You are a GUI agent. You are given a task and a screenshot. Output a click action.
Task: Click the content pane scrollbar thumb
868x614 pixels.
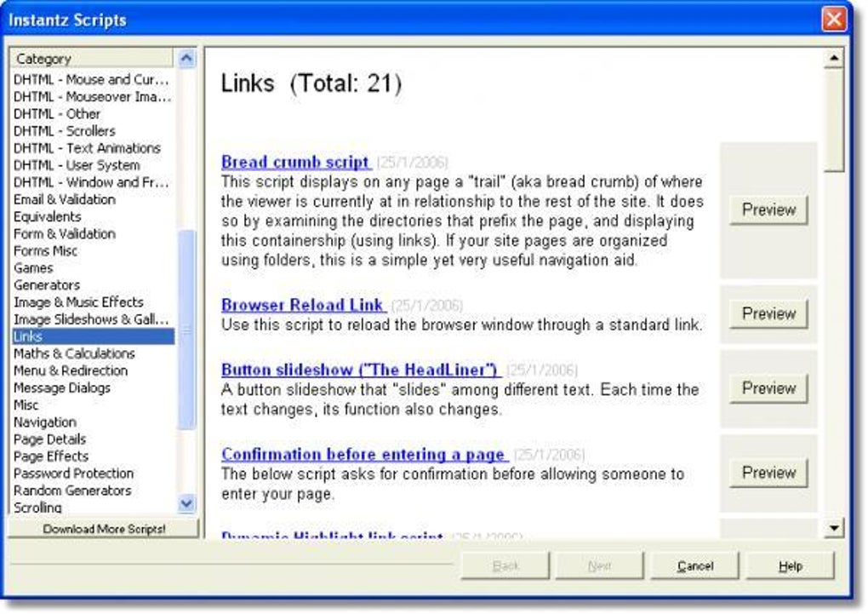click(x=834, y=120)
